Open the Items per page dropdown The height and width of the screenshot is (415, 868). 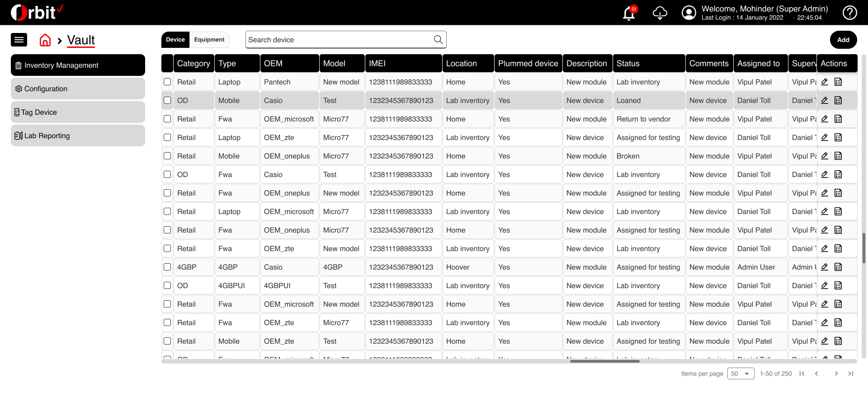pyautogui.click(x=741, y=373)
